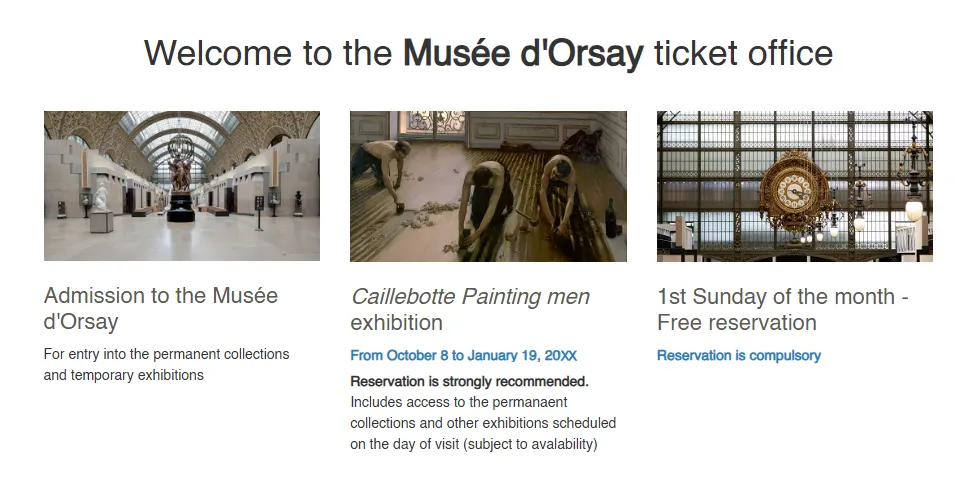
Task: Click the gold clock face in third photo
Action: pos(795,188)
